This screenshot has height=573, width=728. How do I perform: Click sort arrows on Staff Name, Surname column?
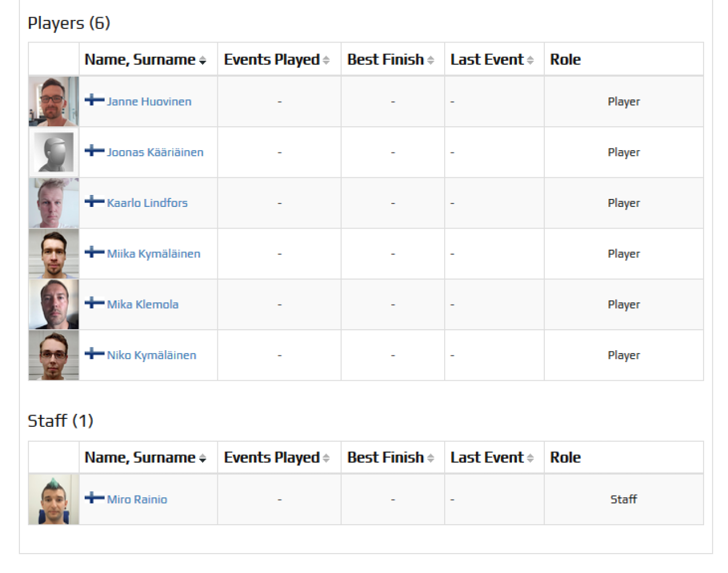[x=202, y=458]
